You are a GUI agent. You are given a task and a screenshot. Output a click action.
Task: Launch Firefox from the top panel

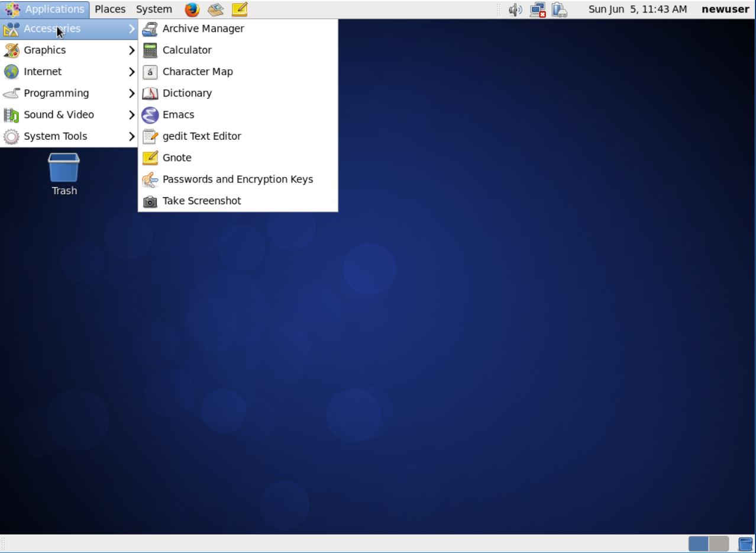point(192,9)
